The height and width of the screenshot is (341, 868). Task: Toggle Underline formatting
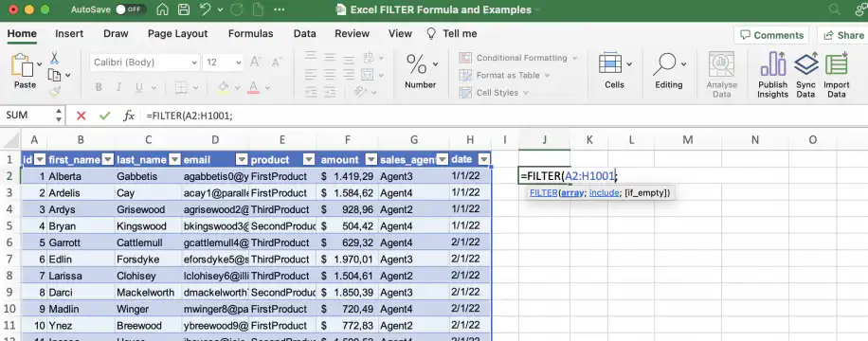[x=139, y=87]
